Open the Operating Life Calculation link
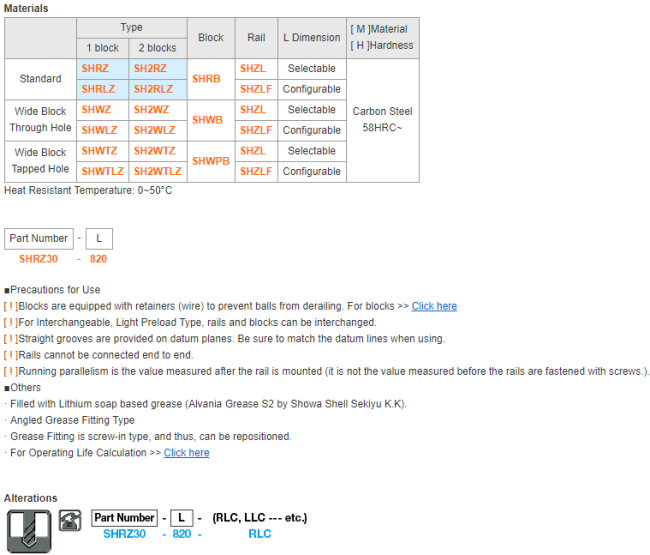The image size is (650, 555). [186, 453]
